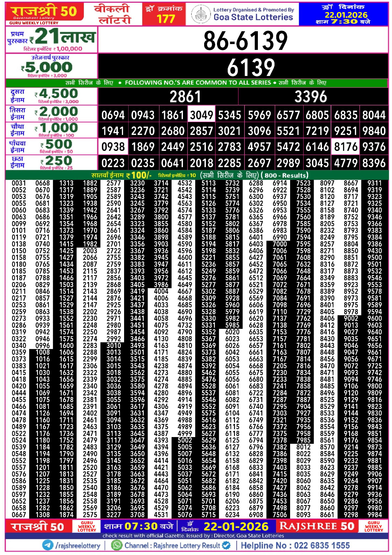392x555 pixels.
Task: Select second prize number 2861
Action: tap(185, 97)
